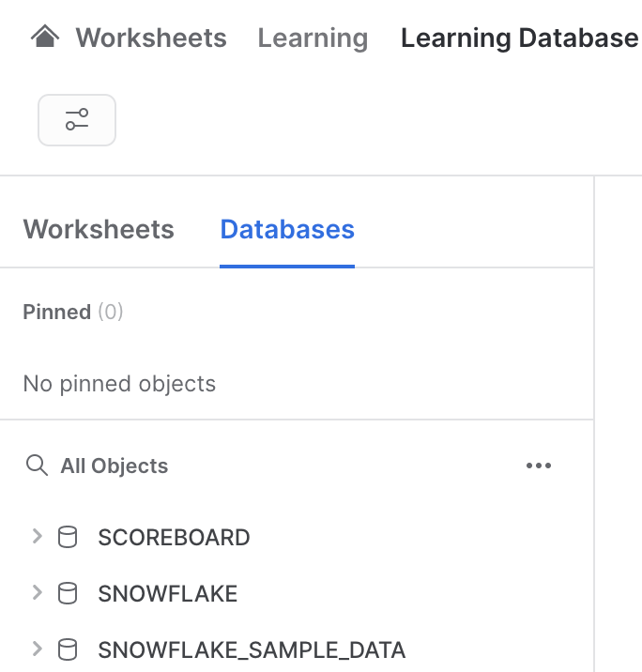Screen dimensions: 642x672
Task: Expand the SNOWFLAKE_SAMPLE_DATA database chevron
Action: coord(38,649)
